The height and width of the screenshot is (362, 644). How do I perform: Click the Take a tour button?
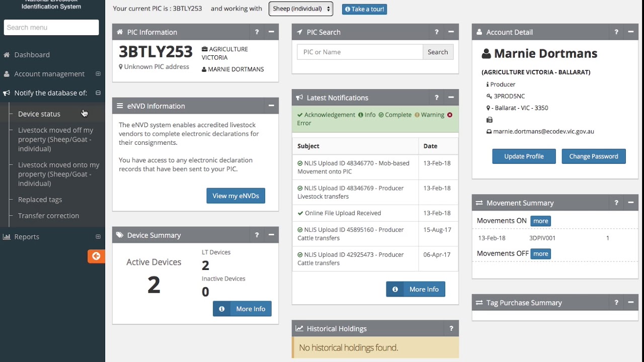pyautogui.click(x=364, y=9)
